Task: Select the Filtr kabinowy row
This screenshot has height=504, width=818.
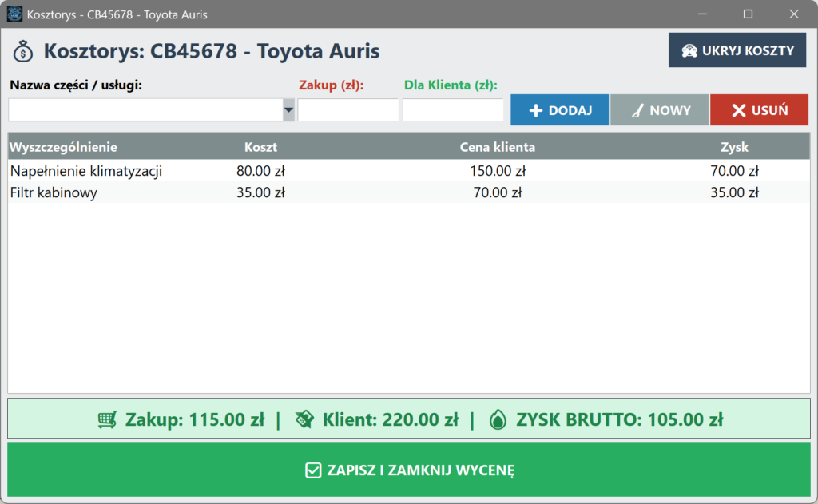Action: [54, 192]
